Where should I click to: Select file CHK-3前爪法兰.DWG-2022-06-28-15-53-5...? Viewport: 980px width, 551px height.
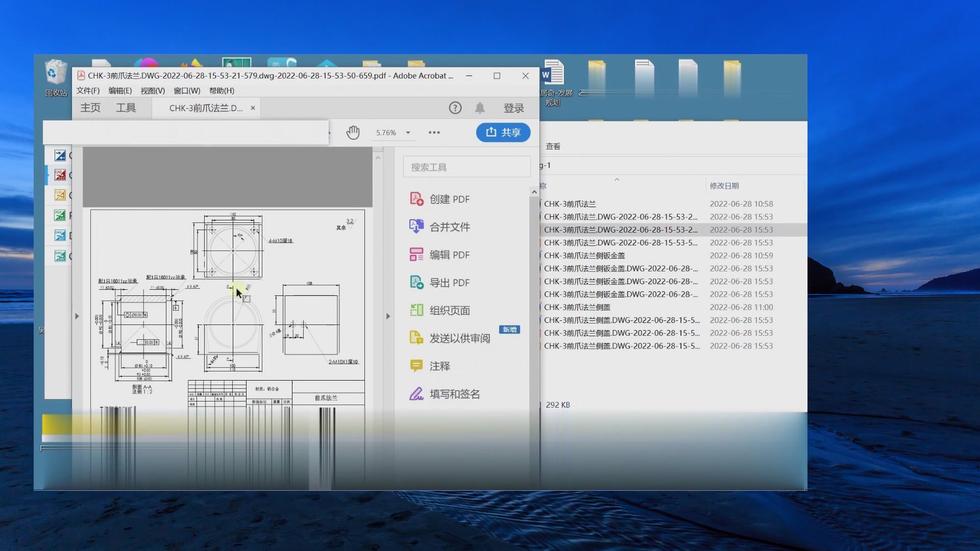[x=620, y=243]
